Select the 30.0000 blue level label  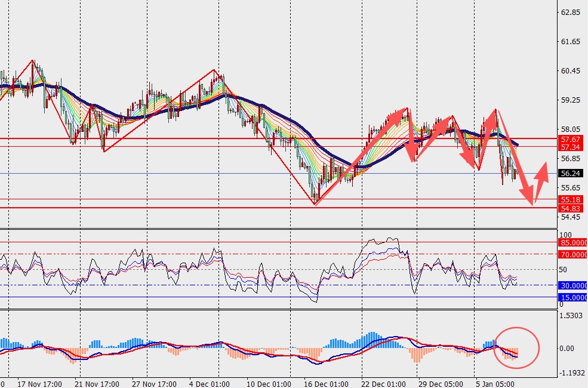[x=572, y=285]
